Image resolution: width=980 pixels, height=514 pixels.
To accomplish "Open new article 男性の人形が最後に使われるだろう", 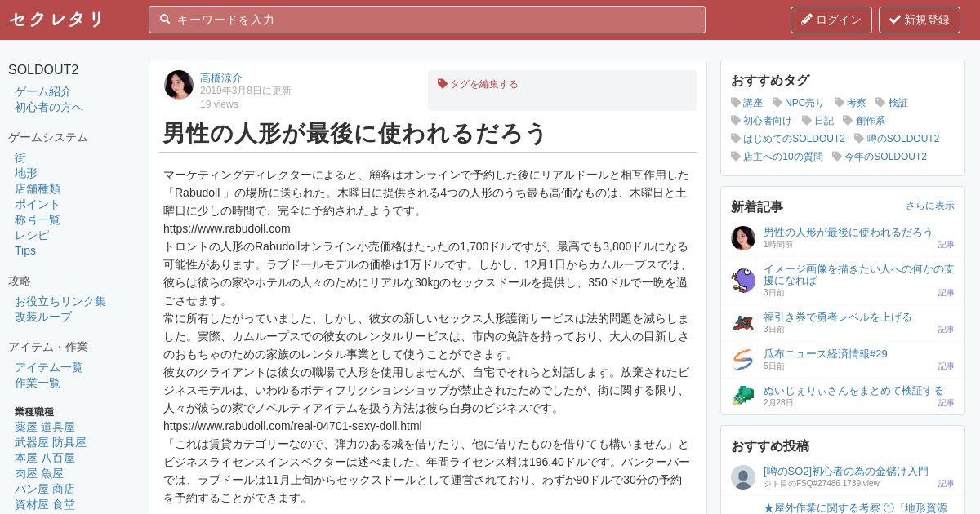I will click(848, 232).
